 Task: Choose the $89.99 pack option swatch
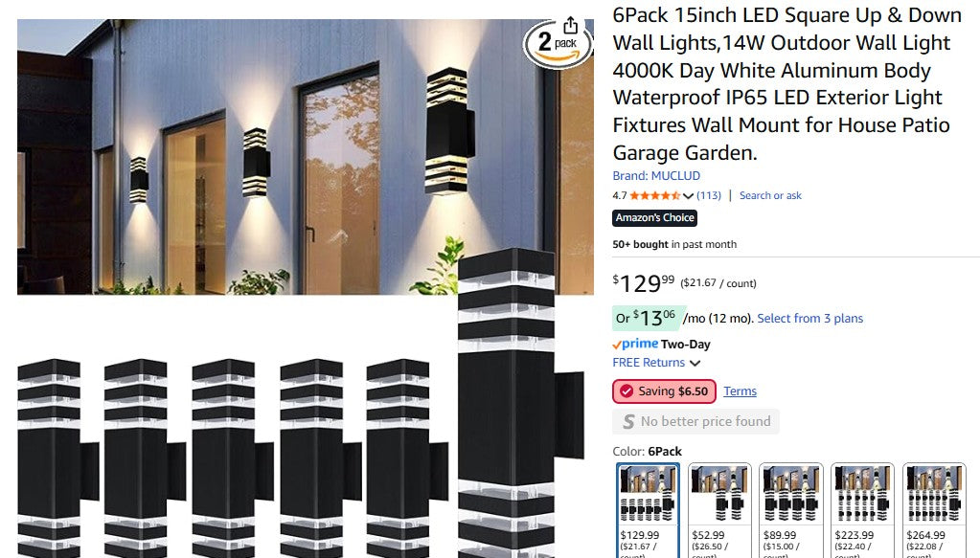click(790, 510)
